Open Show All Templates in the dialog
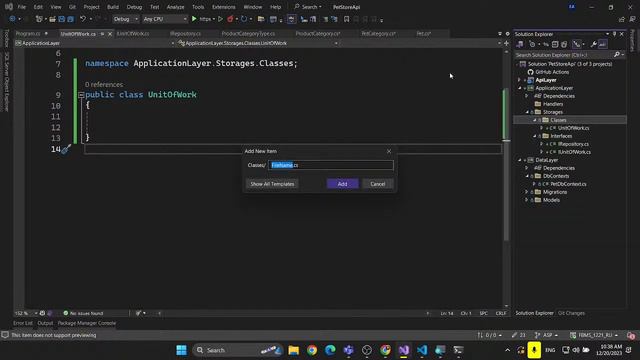The image size is (640, 360). click(x=272, y=184)
